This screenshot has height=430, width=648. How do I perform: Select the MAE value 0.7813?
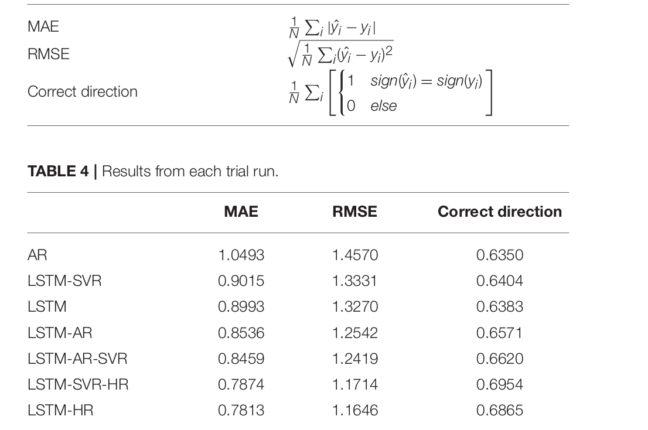241,411
